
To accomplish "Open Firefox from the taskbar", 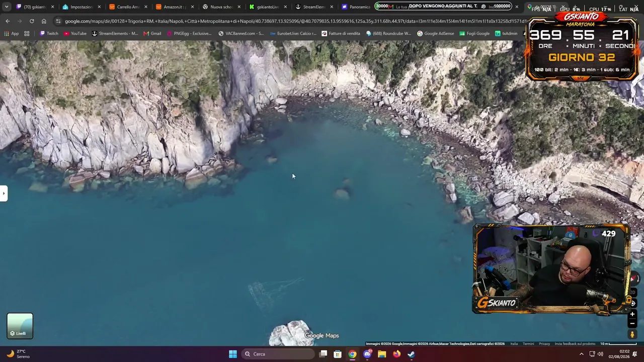I will tap(396, 354).
